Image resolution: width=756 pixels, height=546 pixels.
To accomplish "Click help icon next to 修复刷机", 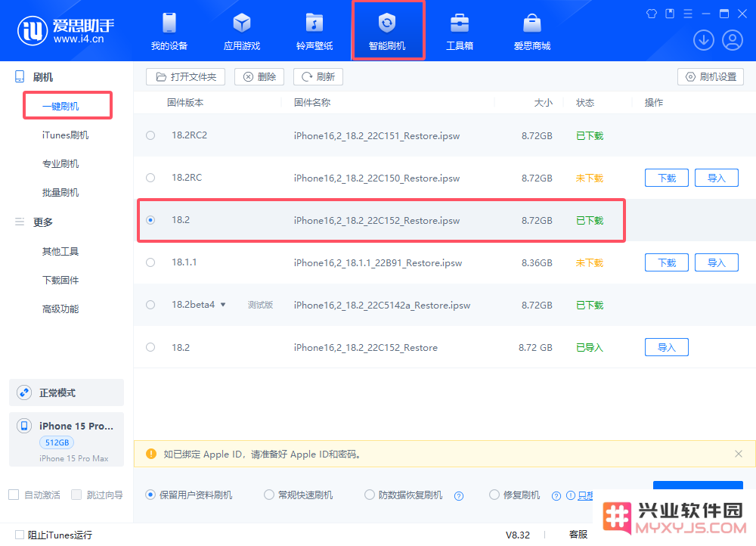I will coord(556,496).
